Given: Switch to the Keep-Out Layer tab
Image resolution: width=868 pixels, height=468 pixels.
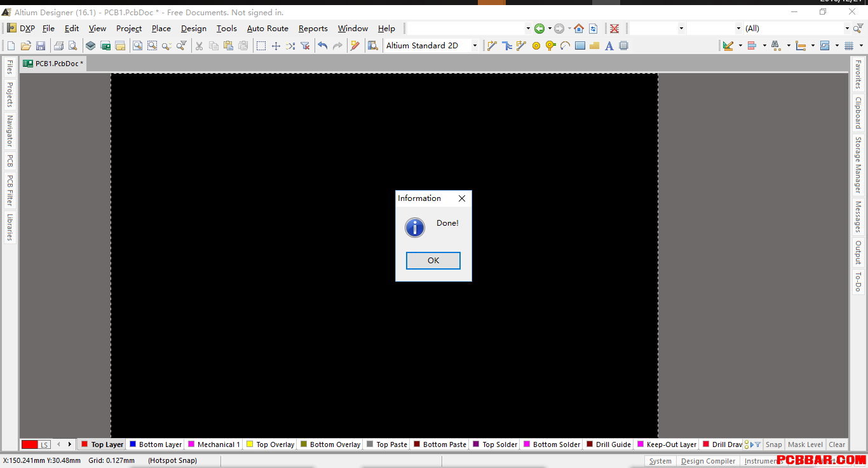Looking at the screenshot, I should tap(667, 444).
